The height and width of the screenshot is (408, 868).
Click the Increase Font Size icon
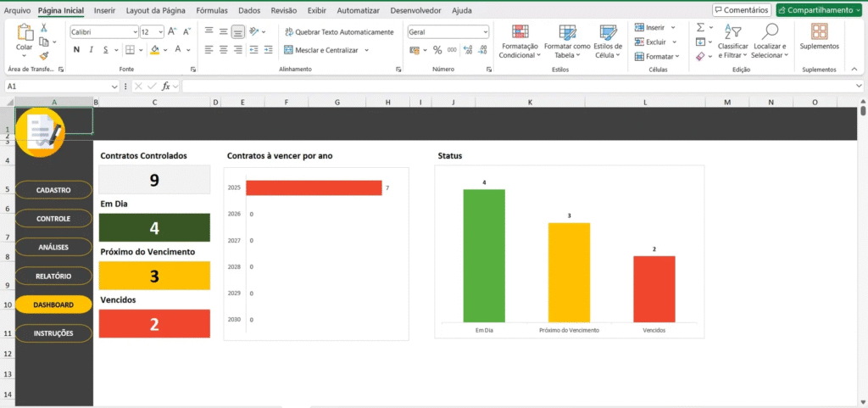[172, 31]
